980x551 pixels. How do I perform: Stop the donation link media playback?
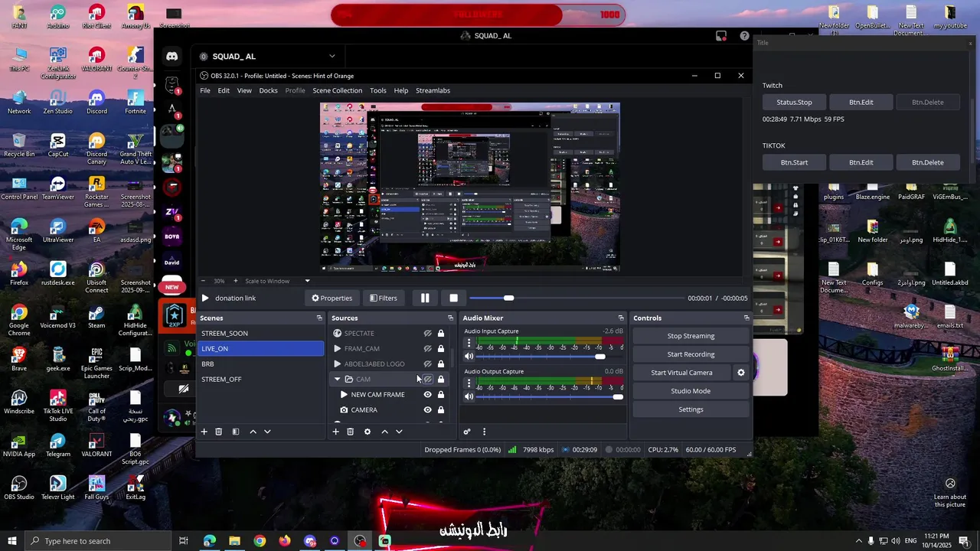(x=454, y=298)
